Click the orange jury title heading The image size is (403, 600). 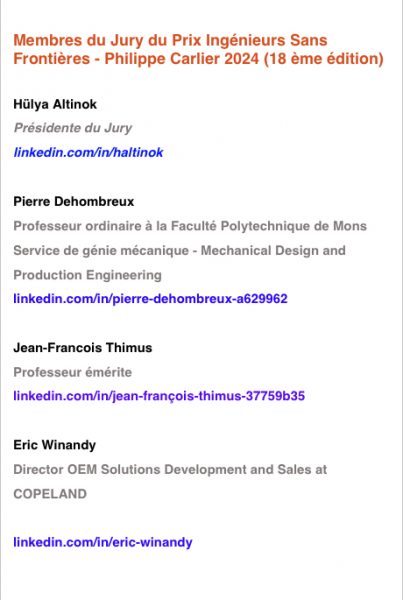[x=199, y=49]
